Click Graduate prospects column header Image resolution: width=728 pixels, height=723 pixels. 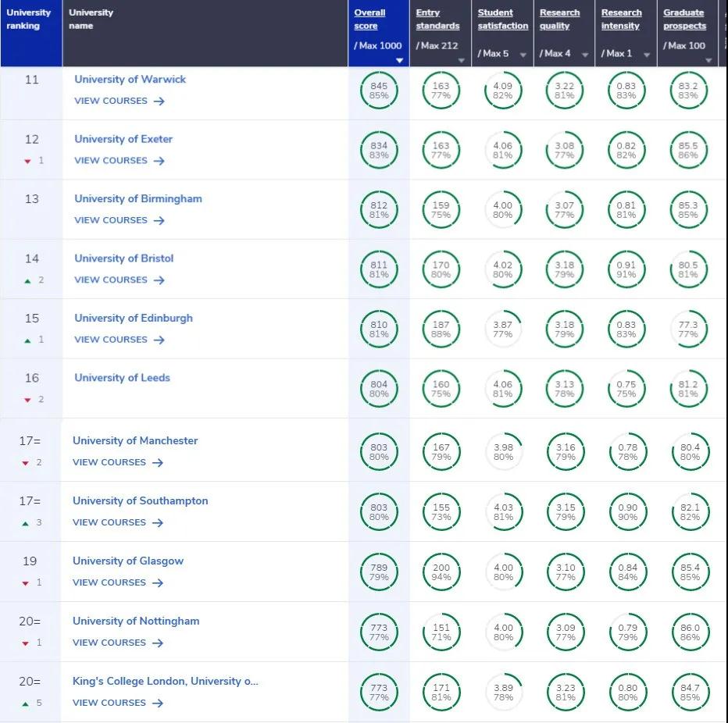[684, 20]
